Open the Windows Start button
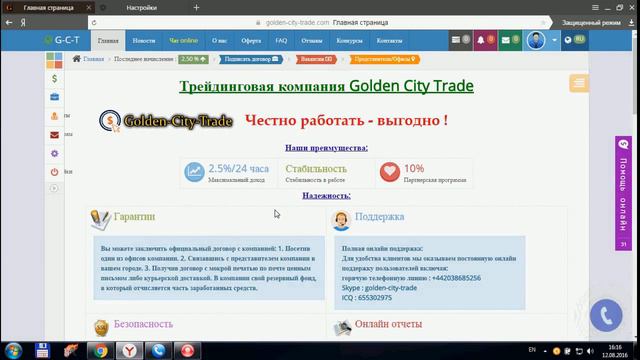640x360 pixels. 13,351
